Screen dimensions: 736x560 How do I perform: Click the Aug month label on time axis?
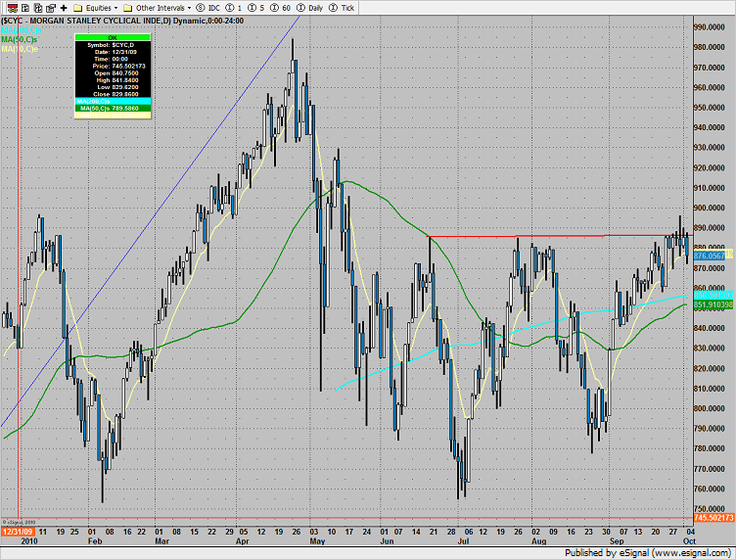pyautogui.click(x=539, y=541)
